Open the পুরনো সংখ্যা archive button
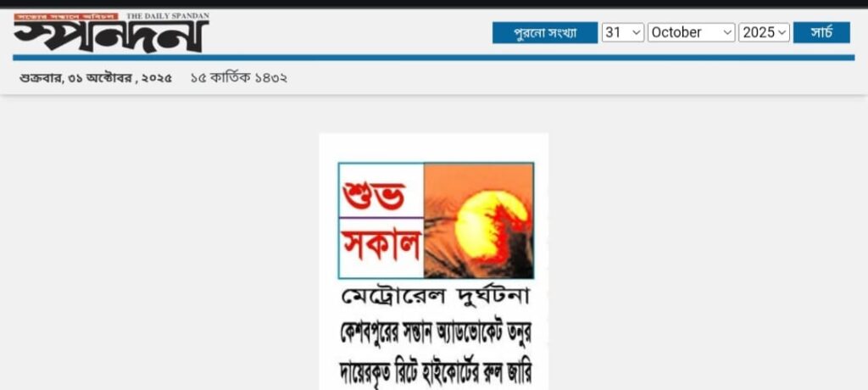Screen dimensions: 868x390 [545, 33]
